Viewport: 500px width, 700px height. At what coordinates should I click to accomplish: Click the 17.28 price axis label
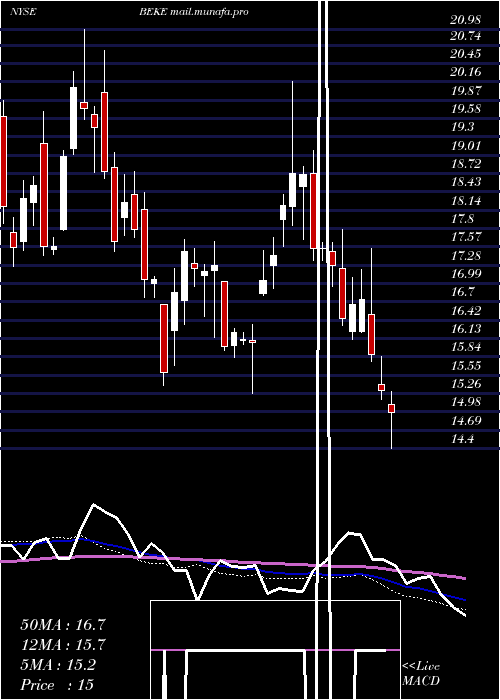[x=466, y=256]
